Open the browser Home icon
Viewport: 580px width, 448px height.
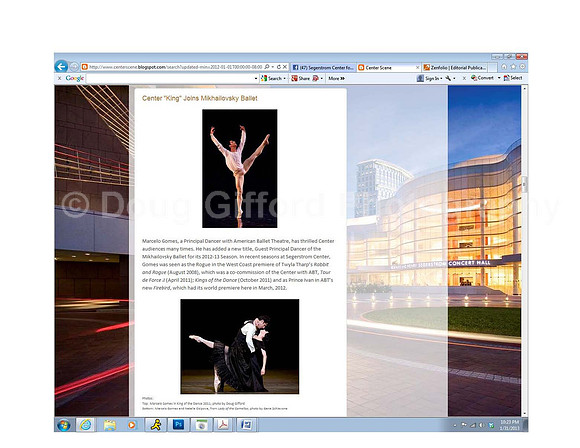point(504,67)
